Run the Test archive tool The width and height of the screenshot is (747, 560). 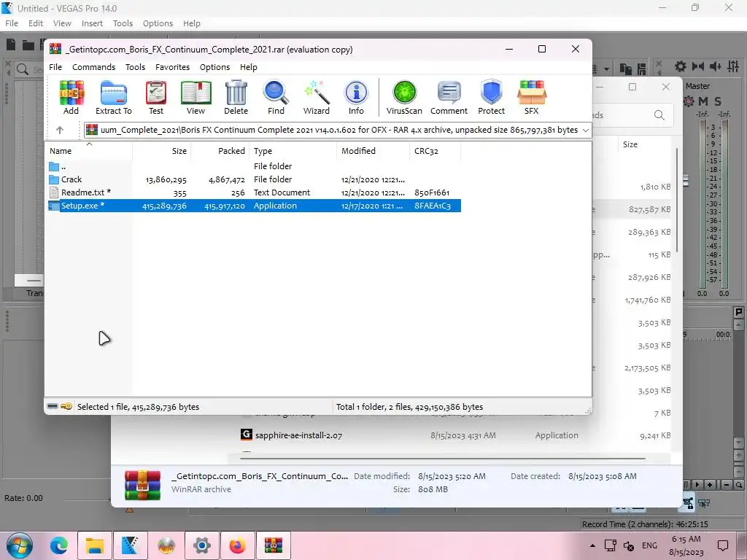click(156, 98)
